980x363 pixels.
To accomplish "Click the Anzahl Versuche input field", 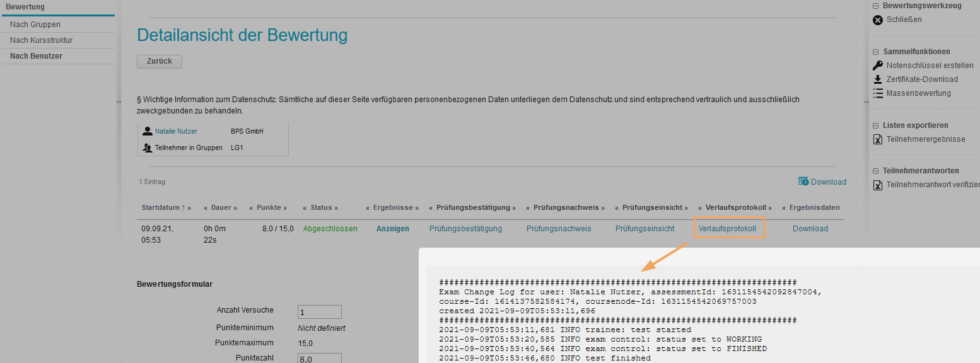I will (319, 311).
